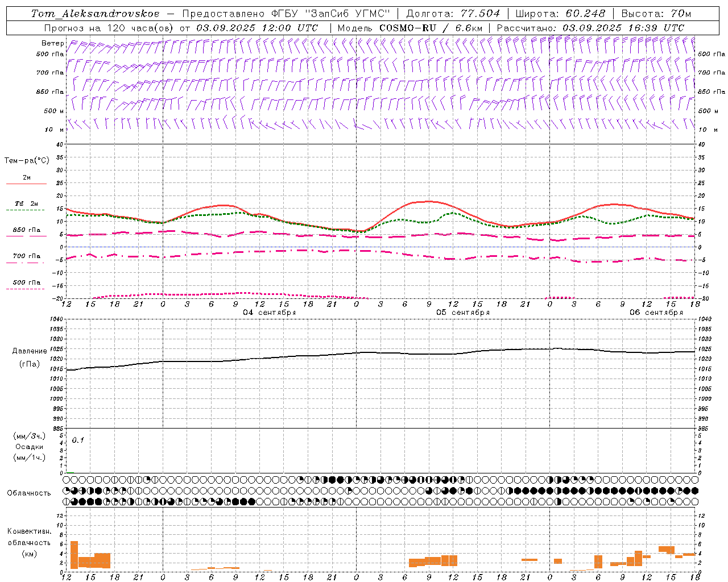Click the forecast start time 03.09.2025 12:00 UTC
The image size is (728, 582).
[x=257, y=28]
